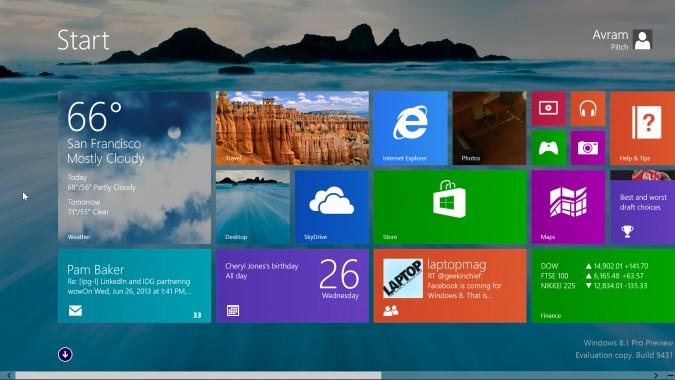
Task: Open Sports tile about draft choices
Action: pos(642,207)
